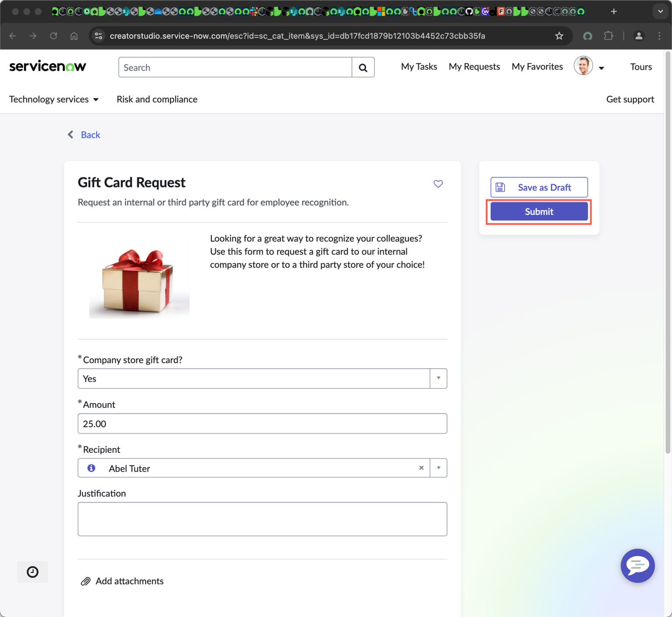Focus the Justification text area
The width and height of the screenshot is (672, 617).
click(262, 519)
